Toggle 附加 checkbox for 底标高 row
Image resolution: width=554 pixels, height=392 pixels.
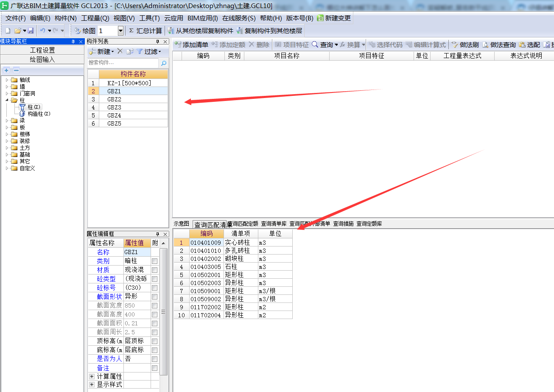click(x=154, y=350)
